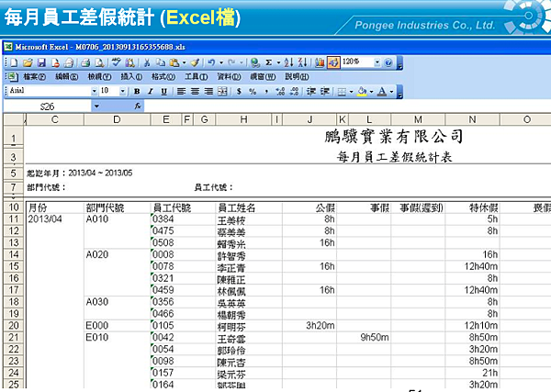Click the New workbook icon
Viewport: 551px width, 392px height.
coord(14,62)
